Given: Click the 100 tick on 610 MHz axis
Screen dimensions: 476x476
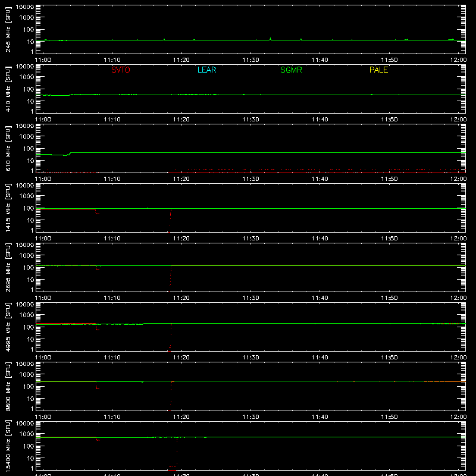Looking at the screenshot, I should (x=29, y=148).
